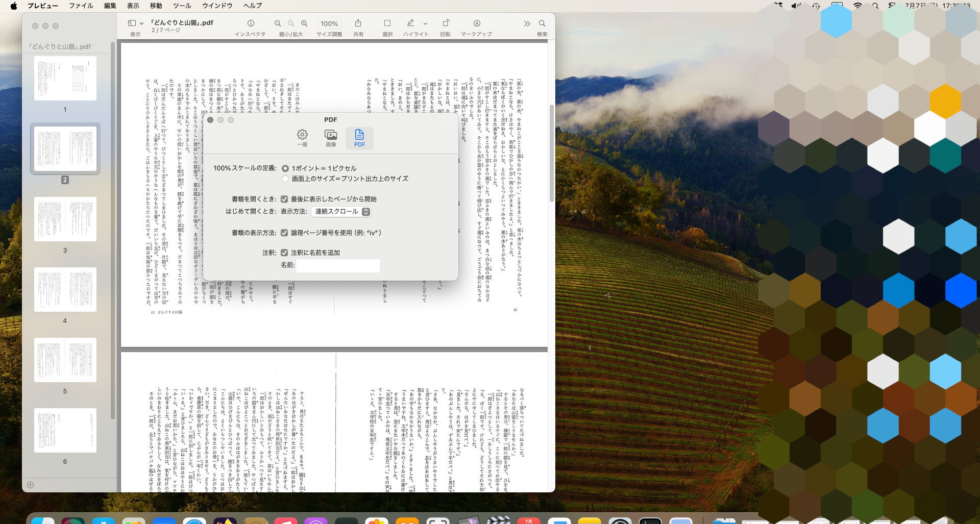This screenshot has width=980, height=524.
Task: Open Spotlight search in menu bar
Action: (x=875, y=6)
